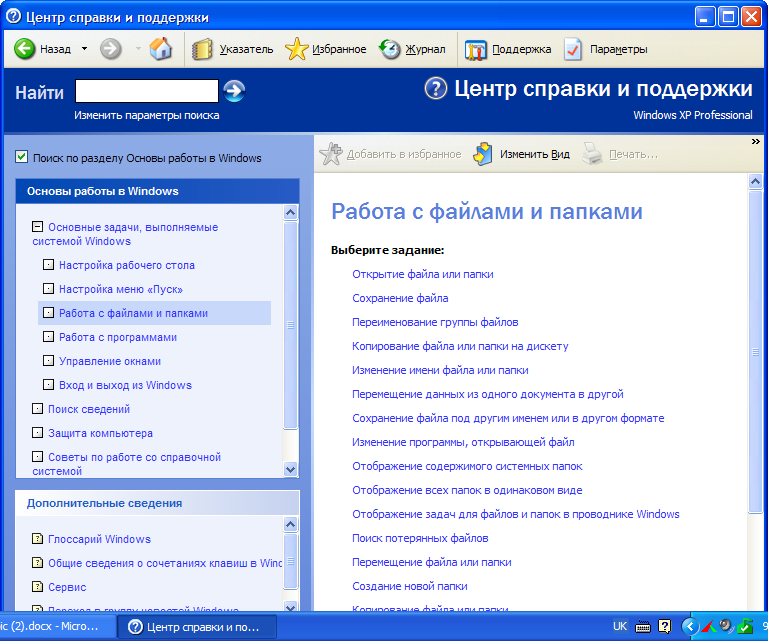Open the Параметры options icon
Viewport: 768px width, 641px height.
click(573, 49)
